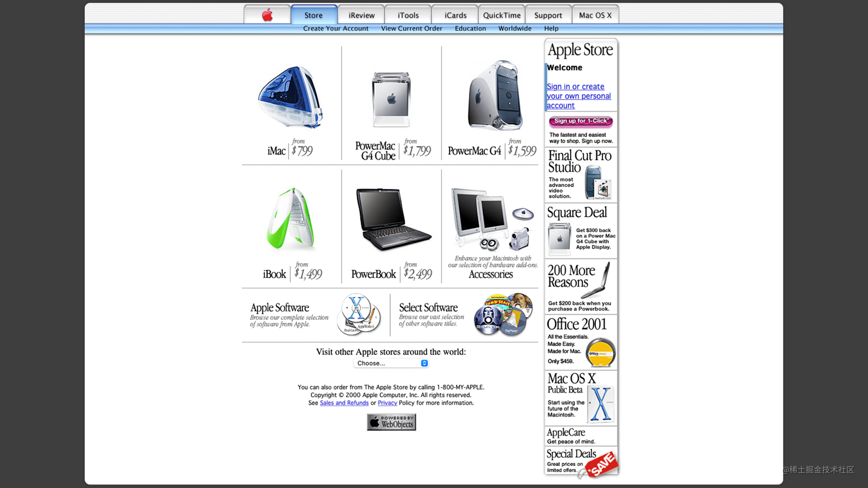Click Create Your Account in subnav
Image resolution: width=868 pixels, height=488 pixels.
pyautogui.click(x=336, y=28)
